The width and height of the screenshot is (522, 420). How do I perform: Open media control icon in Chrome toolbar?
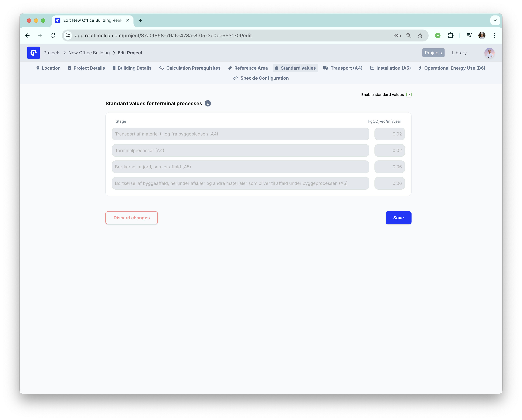tap(469, 36)
